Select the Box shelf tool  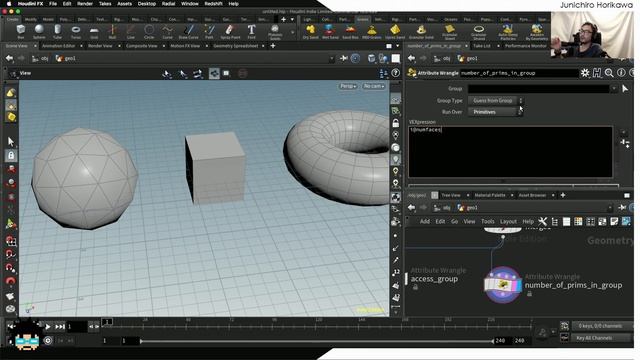point(20,31)
